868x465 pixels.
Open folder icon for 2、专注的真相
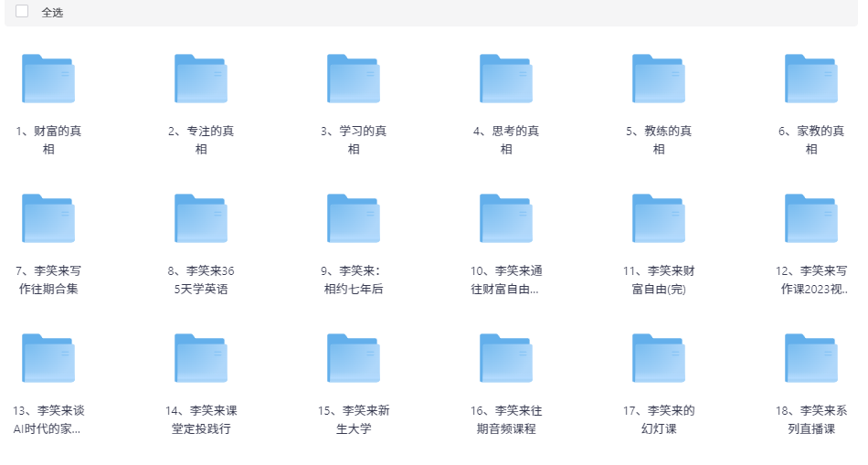201,79
